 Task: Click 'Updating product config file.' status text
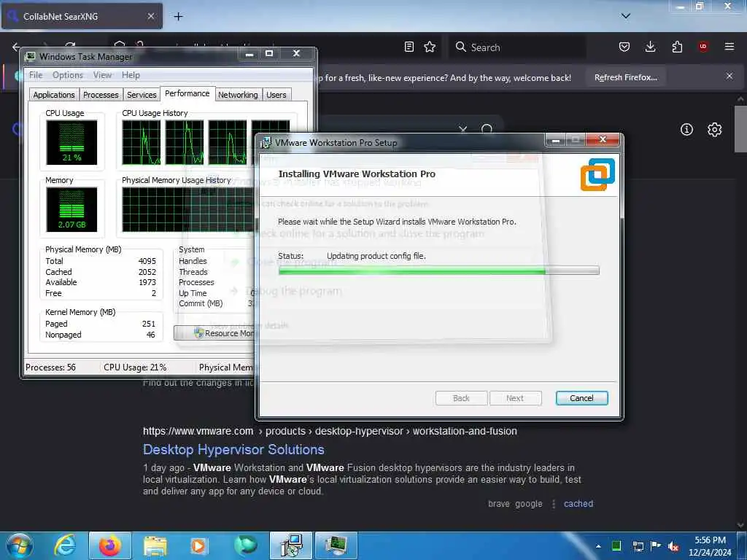[x=376, y=256]
